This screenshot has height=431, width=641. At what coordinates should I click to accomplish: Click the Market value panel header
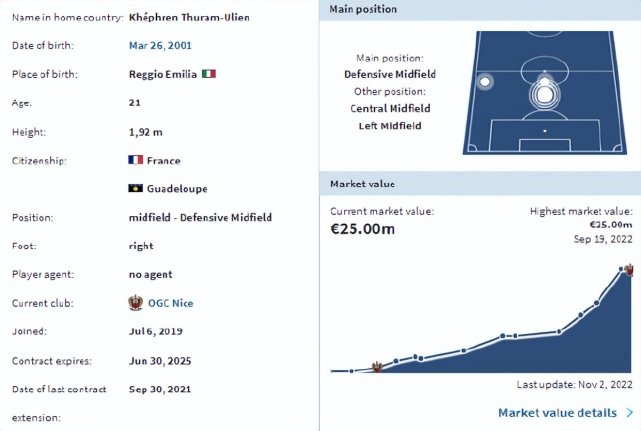click(x=480, y=184)
